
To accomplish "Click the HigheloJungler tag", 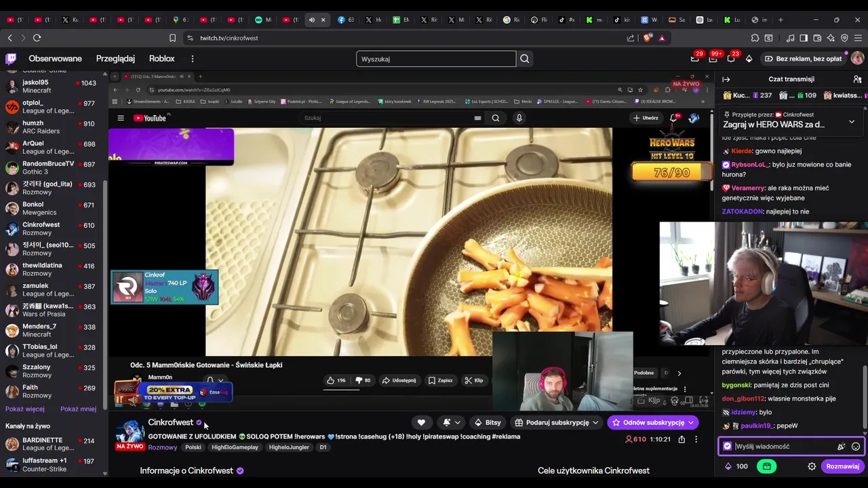I will pos(290,447).
